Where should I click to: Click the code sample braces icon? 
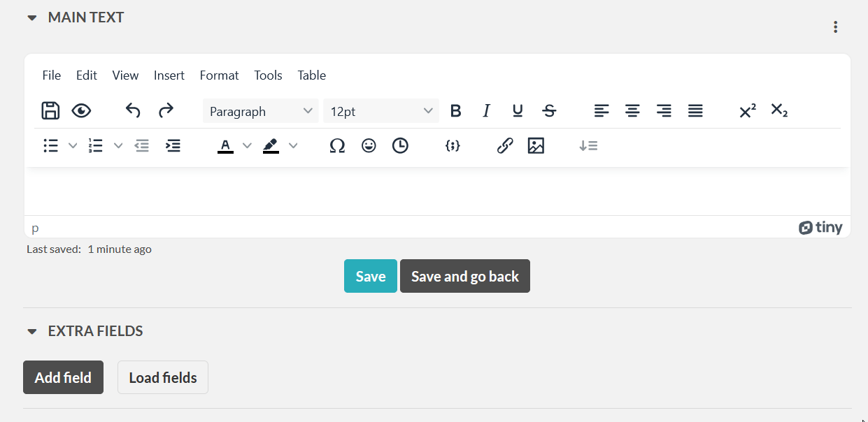[453, 145]
